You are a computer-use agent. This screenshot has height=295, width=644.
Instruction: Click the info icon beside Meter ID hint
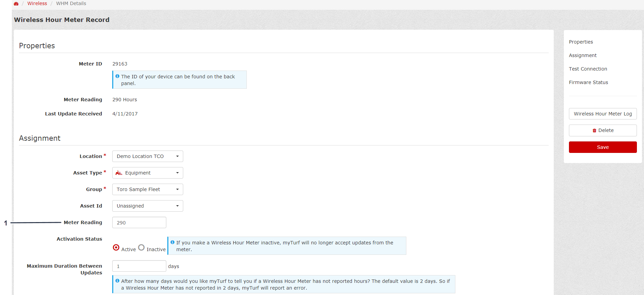pos(117,76)
